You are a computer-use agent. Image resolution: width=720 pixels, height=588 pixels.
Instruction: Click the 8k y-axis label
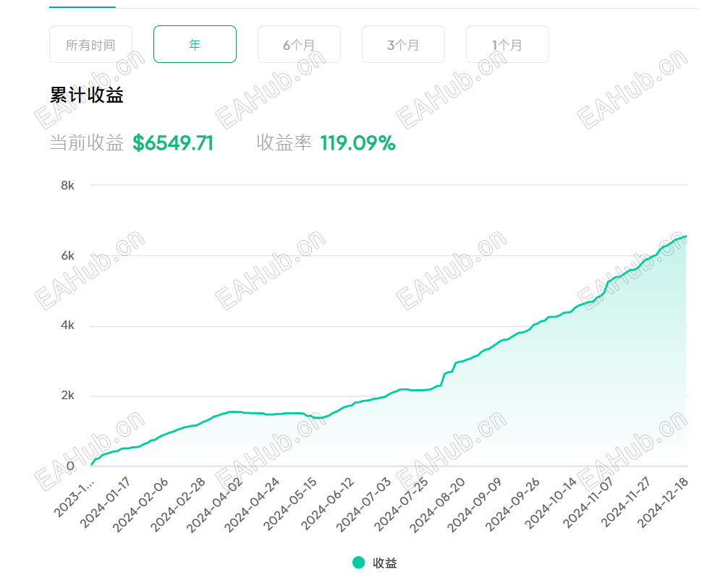point(68,185)
